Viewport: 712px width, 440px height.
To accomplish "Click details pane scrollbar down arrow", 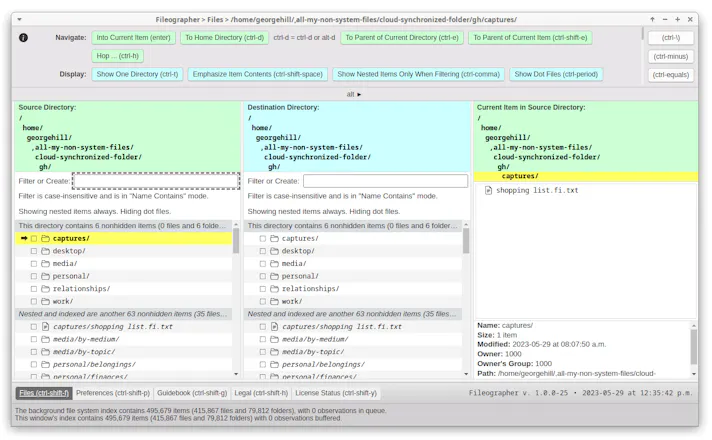I will click(694, 374).
